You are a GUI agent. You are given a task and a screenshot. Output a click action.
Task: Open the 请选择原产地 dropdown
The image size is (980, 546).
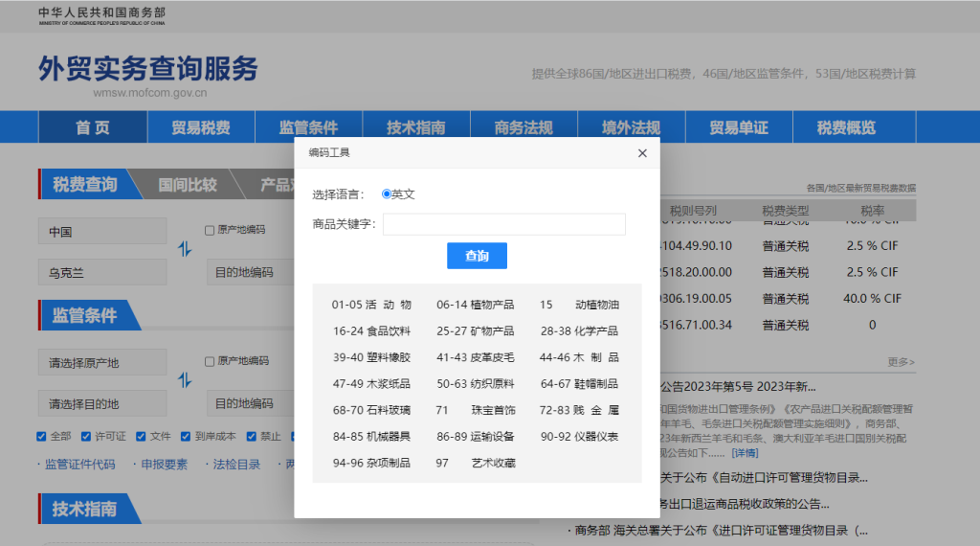[x=102, y=362]
